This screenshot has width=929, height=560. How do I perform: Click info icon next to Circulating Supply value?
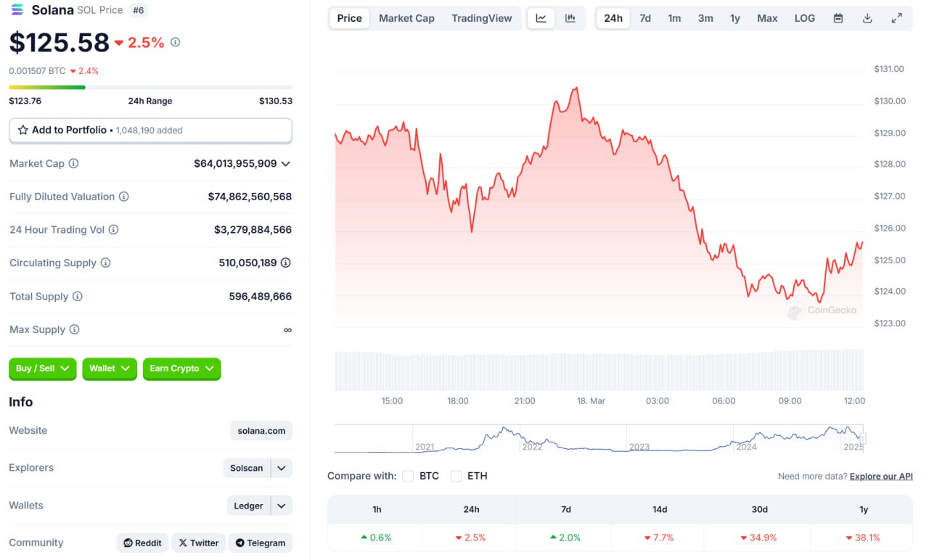click(286, 263)
